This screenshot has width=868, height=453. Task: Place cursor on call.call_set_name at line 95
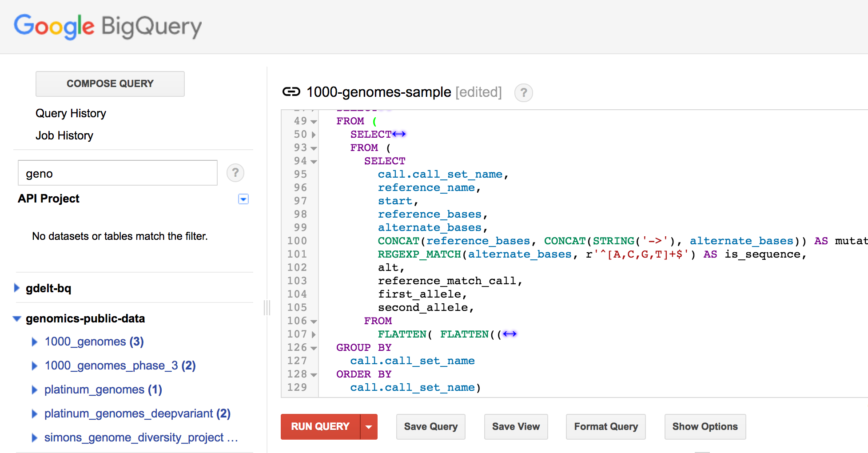point(440,174)
